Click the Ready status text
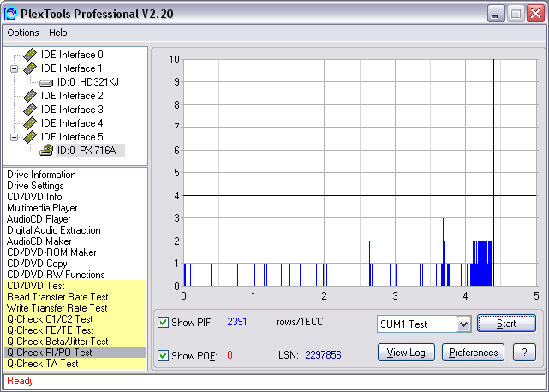 click(x=21, y=381)
